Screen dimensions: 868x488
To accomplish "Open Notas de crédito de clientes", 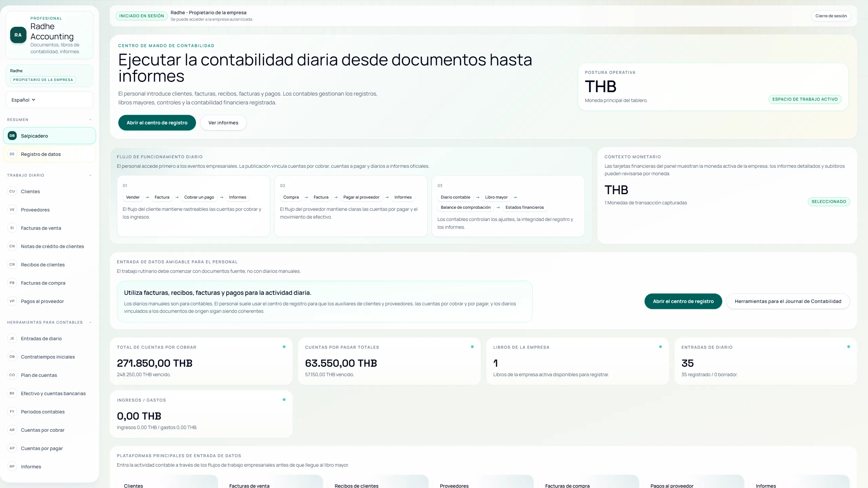I will point(50,246).
